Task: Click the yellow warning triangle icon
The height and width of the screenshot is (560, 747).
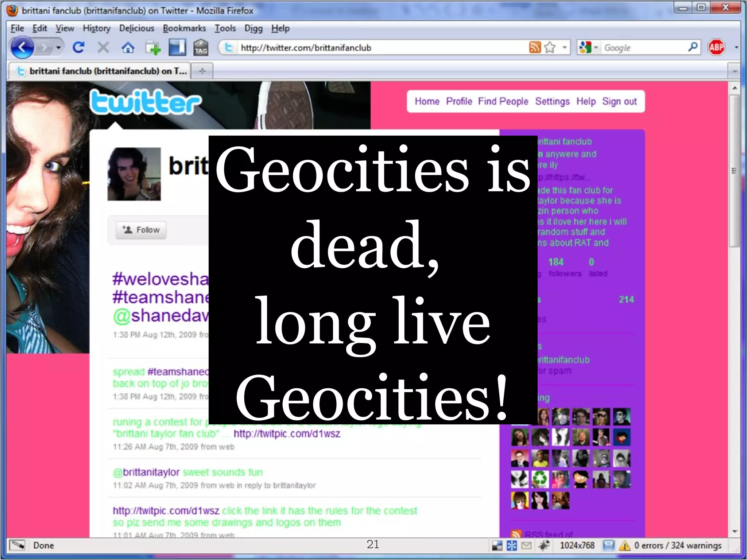Action: [625, 546]
